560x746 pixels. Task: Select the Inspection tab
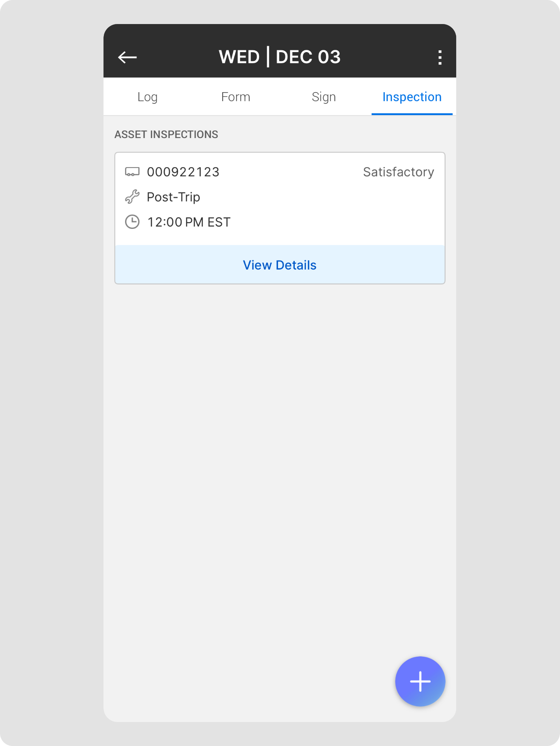click(412, 97)
